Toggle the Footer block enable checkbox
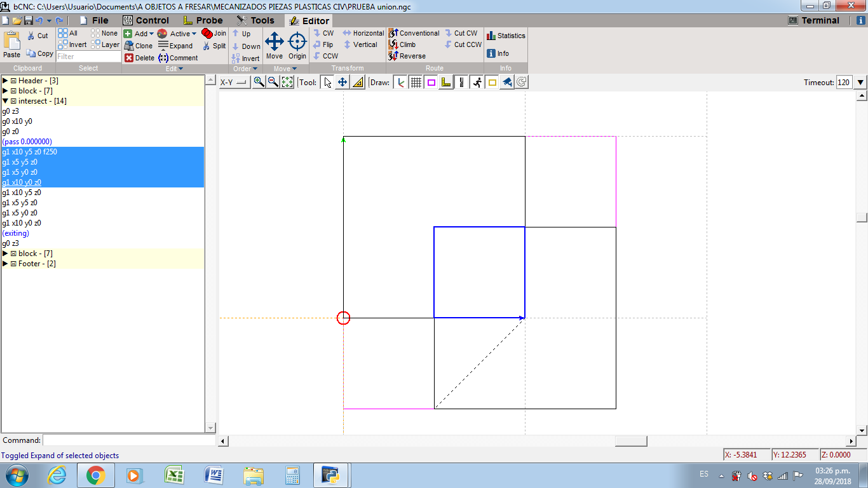The image size is (868, 488). tap(13, 264)
